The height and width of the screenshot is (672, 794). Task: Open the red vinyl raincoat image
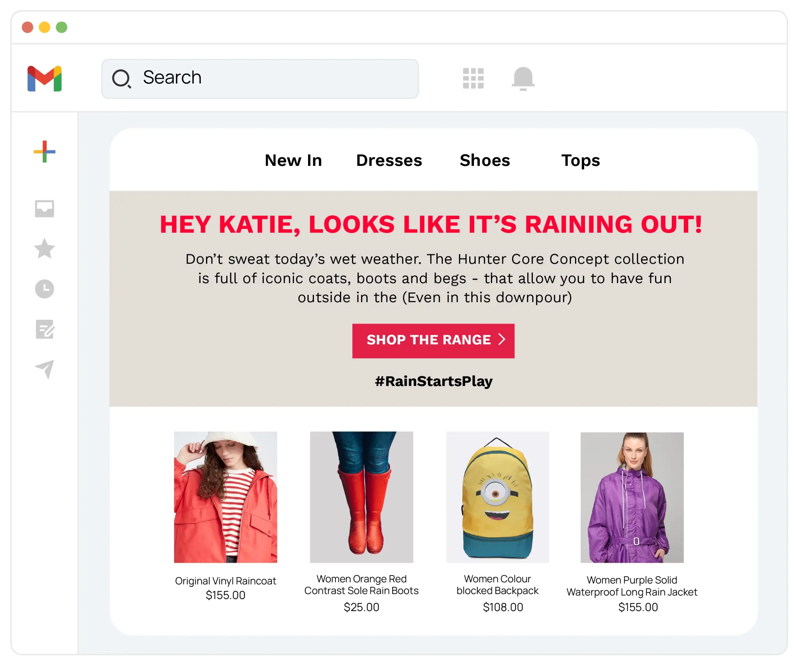[x=225, y=497]
